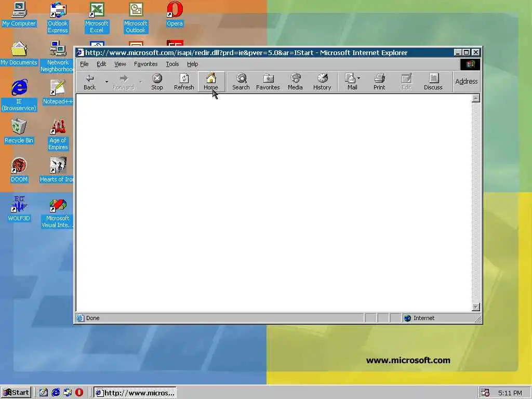The image size is (532, 399).
Task: Click the scrollbar down arrow
Action: click(476, 307)
